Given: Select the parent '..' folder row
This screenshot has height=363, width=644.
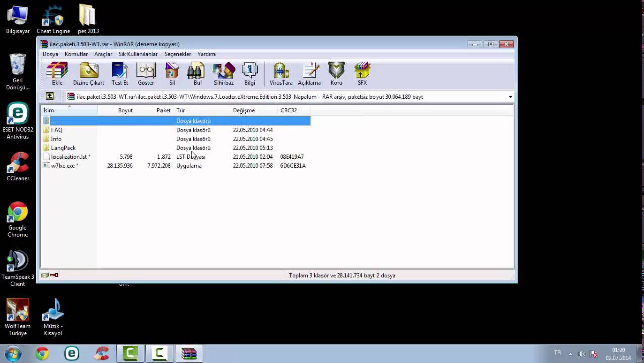Looking at the screenshot, I should 176,120.
